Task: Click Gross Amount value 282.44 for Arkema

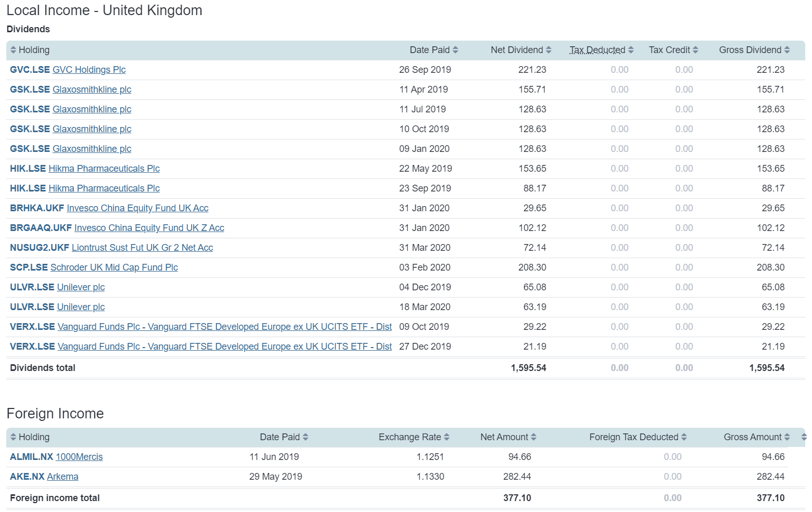Action: point(771,477)
